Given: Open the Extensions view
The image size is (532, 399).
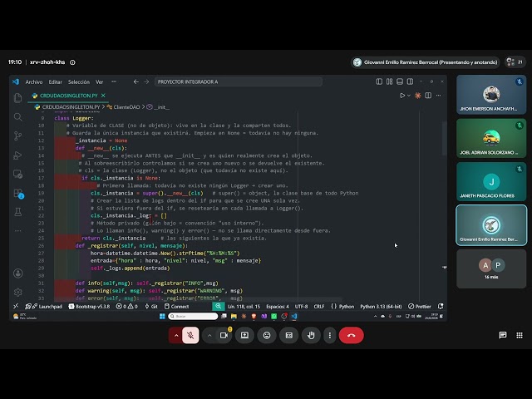Looking at the screenshot, I should (18, 194).
